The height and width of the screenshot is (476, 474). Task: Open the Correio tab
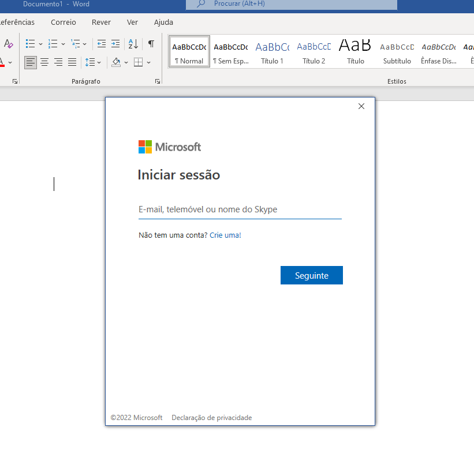(x=63, y=22)
